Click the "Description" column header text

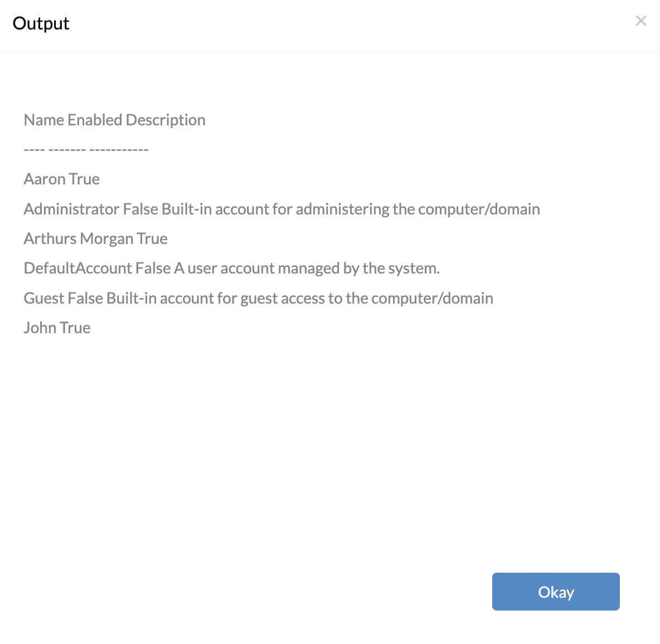pyautogui.click(x=166, y=120)
